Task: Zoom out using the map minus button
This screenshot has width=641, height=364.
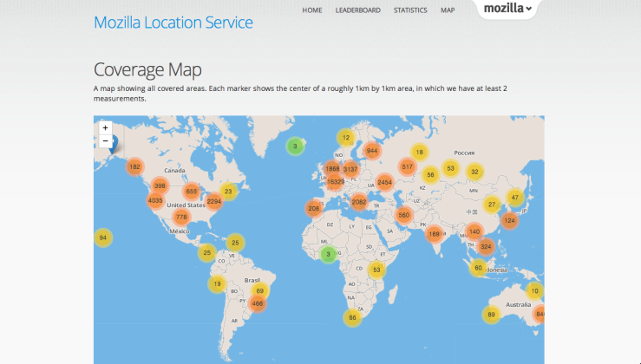Action: tap(106, 141)
